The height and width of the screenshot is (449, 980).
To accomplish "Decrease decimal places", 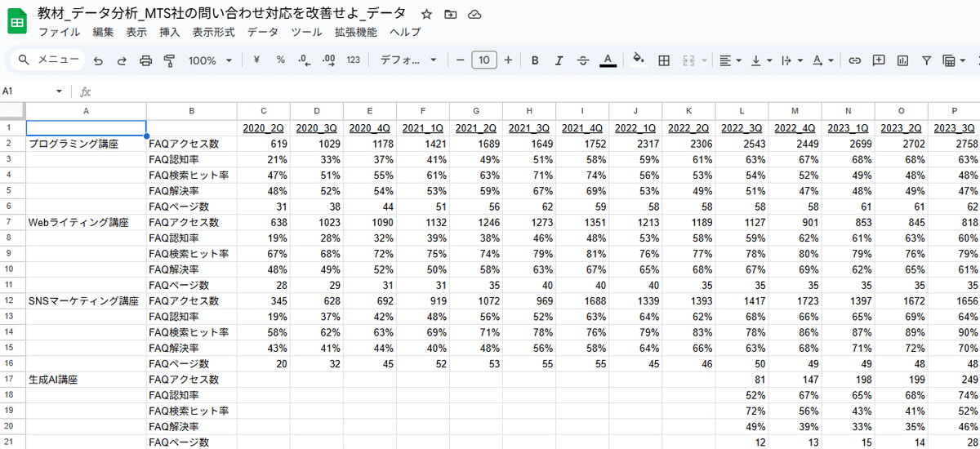I will 304,60.
